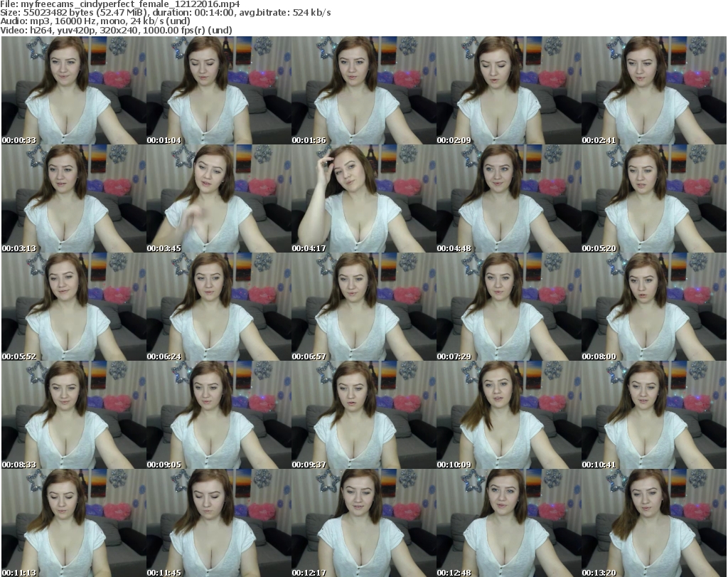Pick the preview frame at 00:07:29
This screenshot has width=728, height=577.
pos(509,307)
